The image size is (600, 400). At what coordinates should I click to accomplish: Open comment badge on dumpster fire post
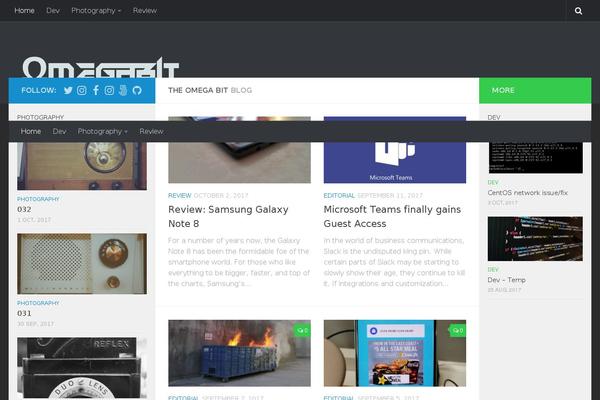[x=302, y=330]
